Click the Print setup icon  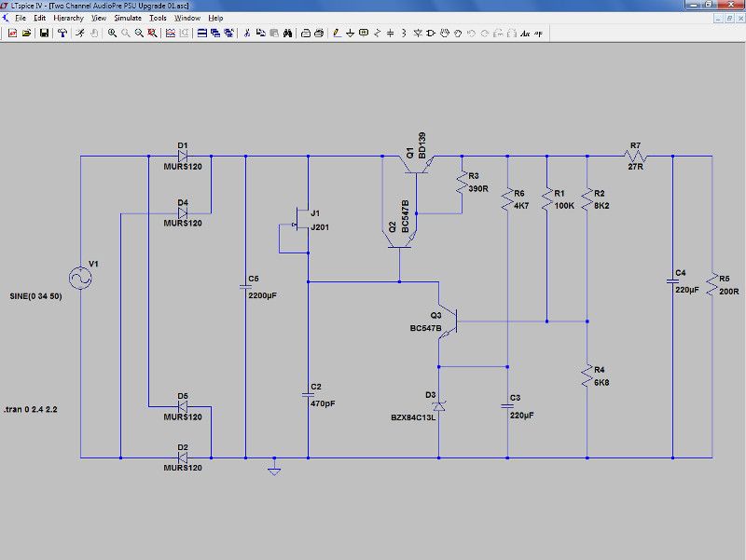pyautogui.click(x=306, y=34)
